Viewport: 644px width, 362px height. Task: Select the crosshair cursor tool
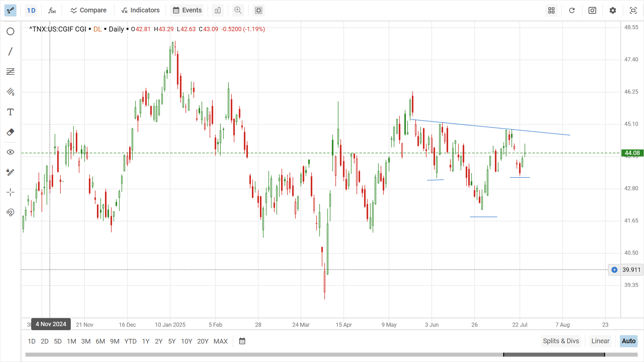[x=10, y=192]
